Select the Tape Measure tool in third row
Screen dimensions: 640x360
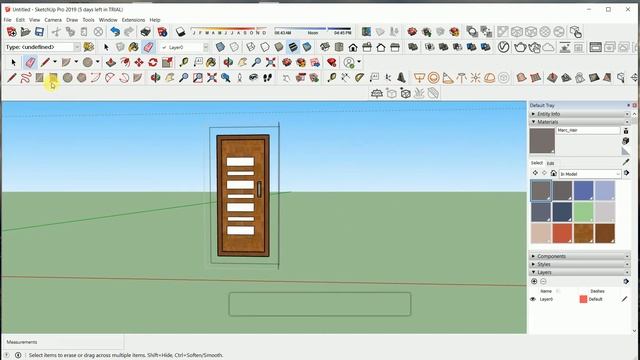(x=184, y=62)
